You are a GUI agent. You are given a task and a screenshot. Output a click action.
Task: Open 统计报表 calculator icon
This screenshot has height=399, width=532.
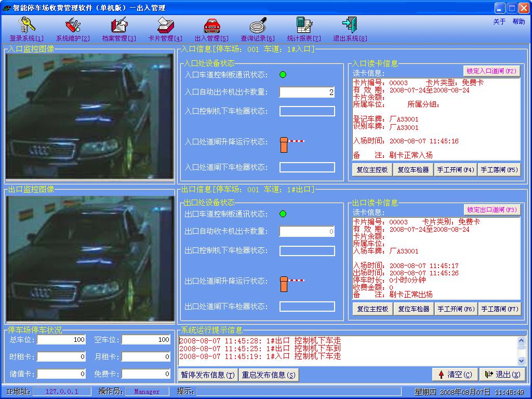pos(304,25)
